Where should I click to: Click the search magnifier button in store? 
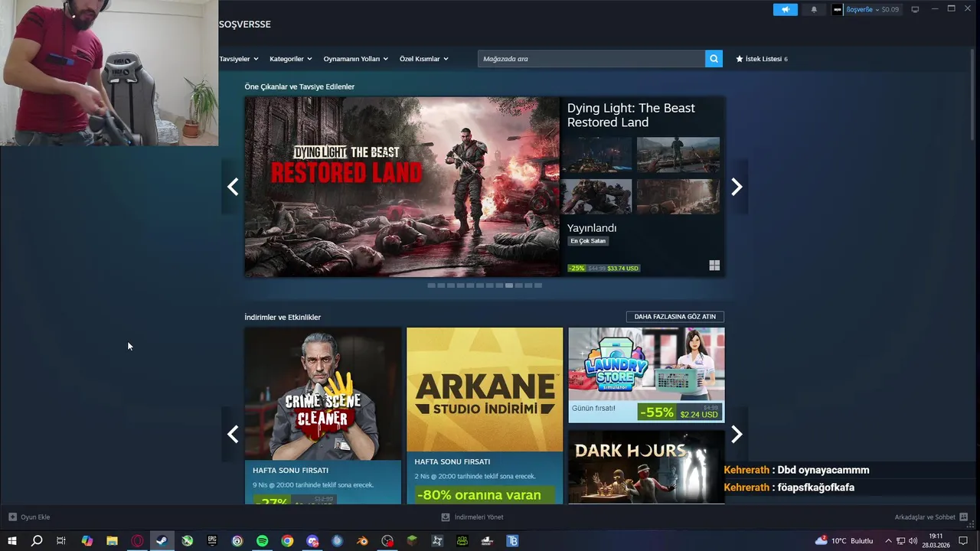(x=714, y=59)
